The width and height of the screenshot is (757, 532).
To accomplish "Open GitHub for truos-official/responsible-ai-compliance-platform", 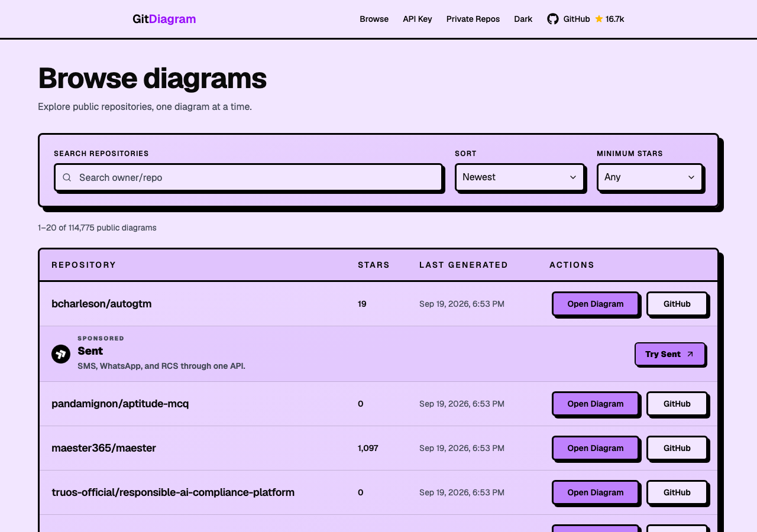I will click(677, 492).
